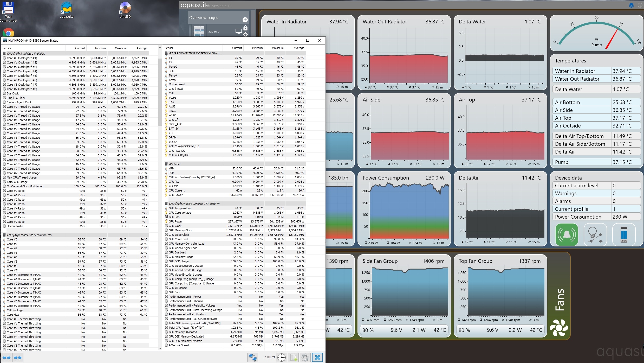Add a new overview page
Image resolution: width=644 pixels, height=363 pixels.
pyautogui.click(x=245, y=20)
